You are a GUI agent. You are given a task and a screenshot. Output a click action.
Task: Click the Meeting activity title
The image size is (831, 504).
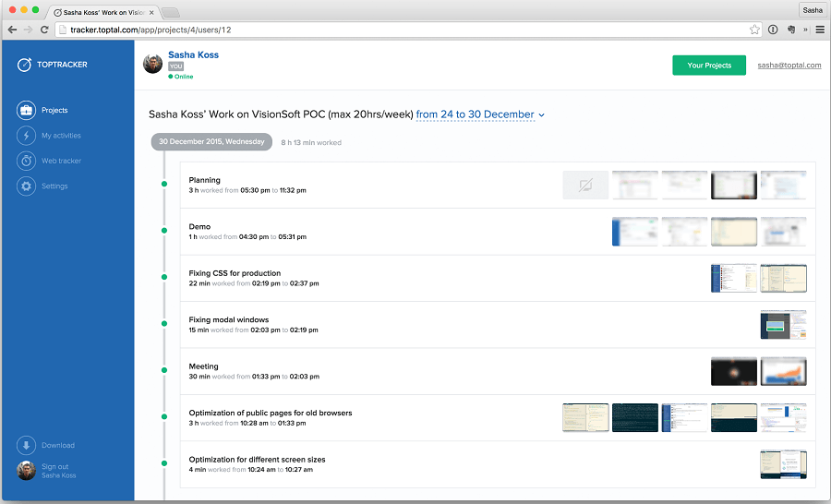coord(203,366)
